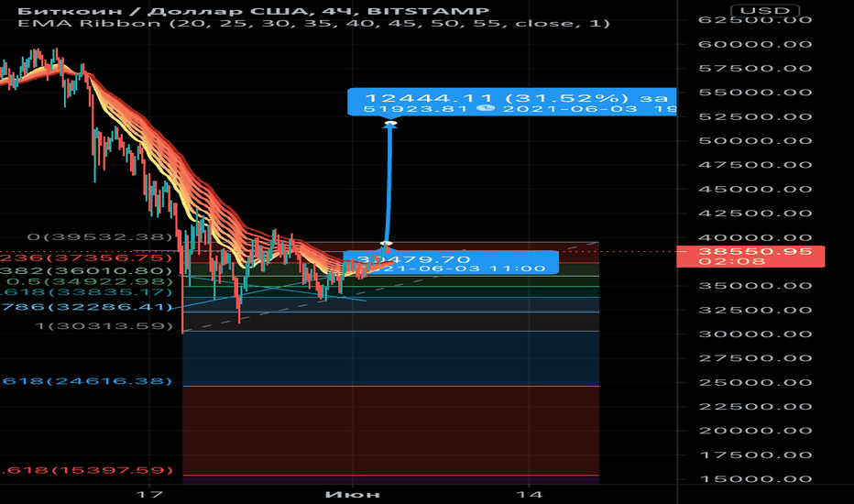854x504 pixels.
Task: Select the 12444.11 (31.52%) measurement label
Action: coord(512,102)
